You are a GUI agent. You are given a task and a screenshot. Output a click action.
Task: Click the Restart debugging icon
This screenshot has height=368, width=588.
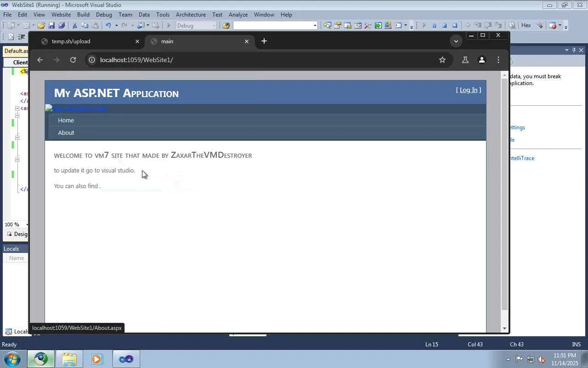pyautogui.click(x=455, y=26)
